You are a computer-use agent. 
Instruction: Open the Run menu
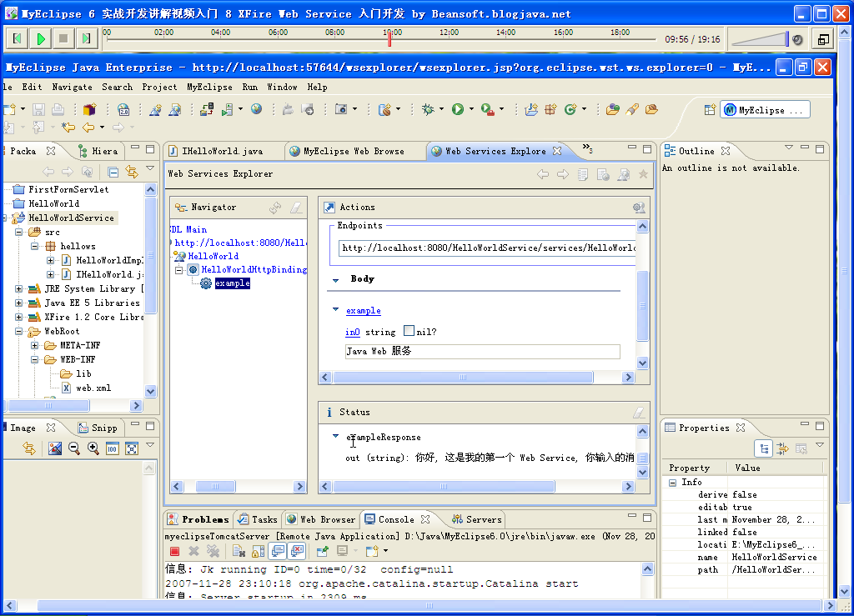250,87
